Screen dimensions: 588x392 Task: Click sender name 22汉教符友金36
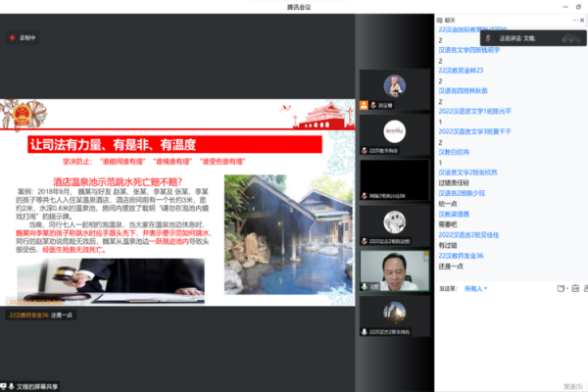tap(461, 256)
